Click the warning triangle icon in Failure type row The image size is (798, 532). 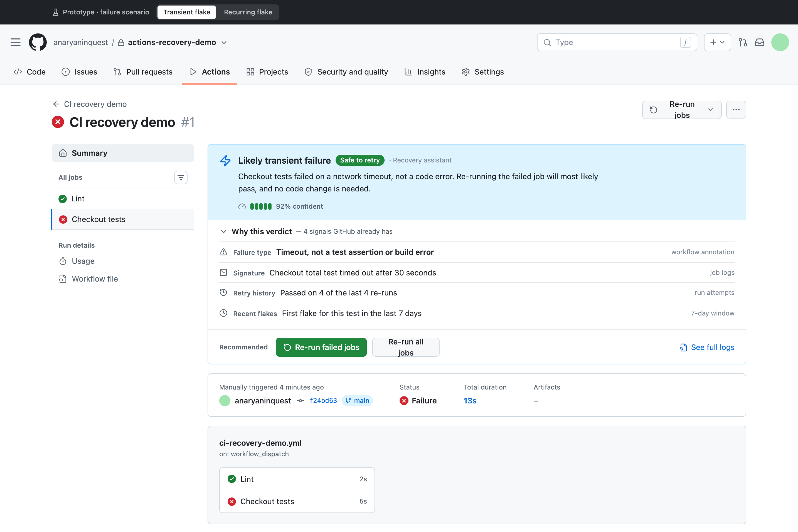pyautogui.click(x=223, y=252)
